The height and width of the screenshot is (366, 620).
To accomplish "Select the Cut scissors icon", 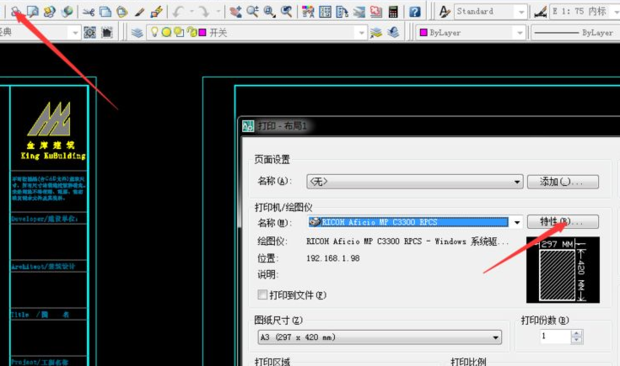I will coord(88,12).
